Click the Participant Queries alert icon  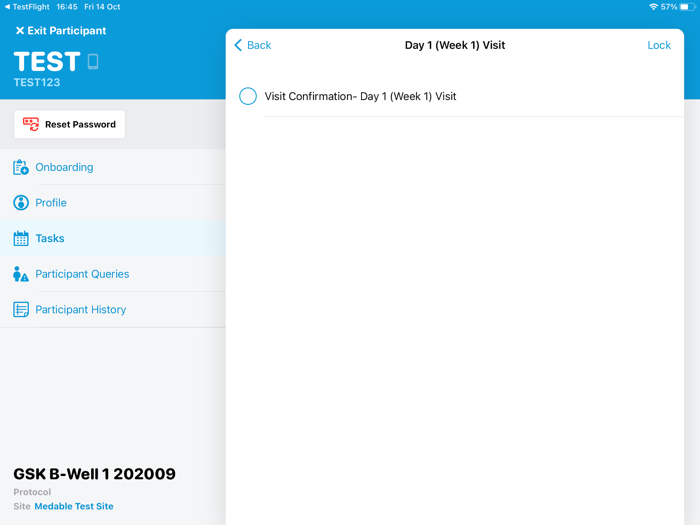click(21, 274)
